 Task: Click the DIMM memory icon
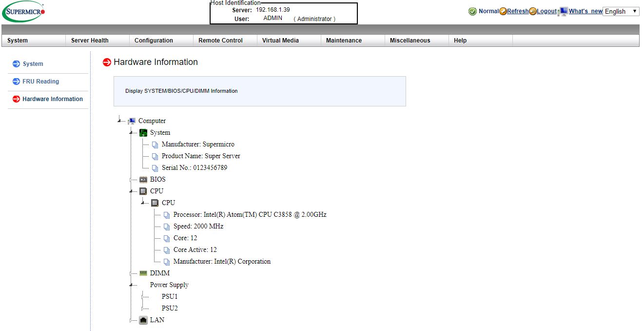143,273
